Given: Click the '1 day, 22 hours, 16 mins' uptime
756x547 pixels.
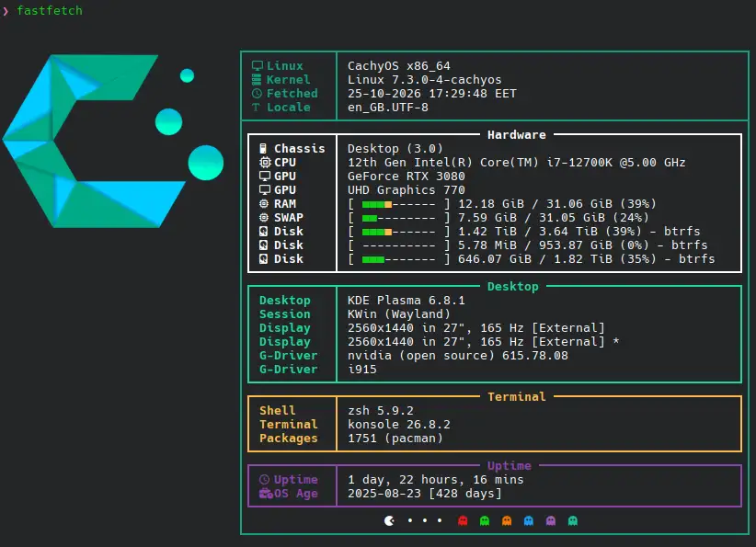Looking at the screenshot, I should pyautogui.click(x=436, y=480).
